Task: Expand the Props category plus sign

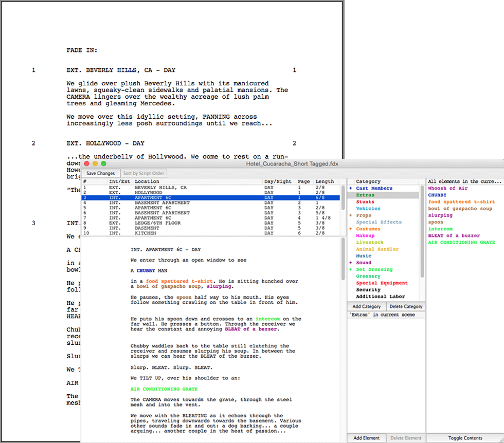Action: (351, 215)
